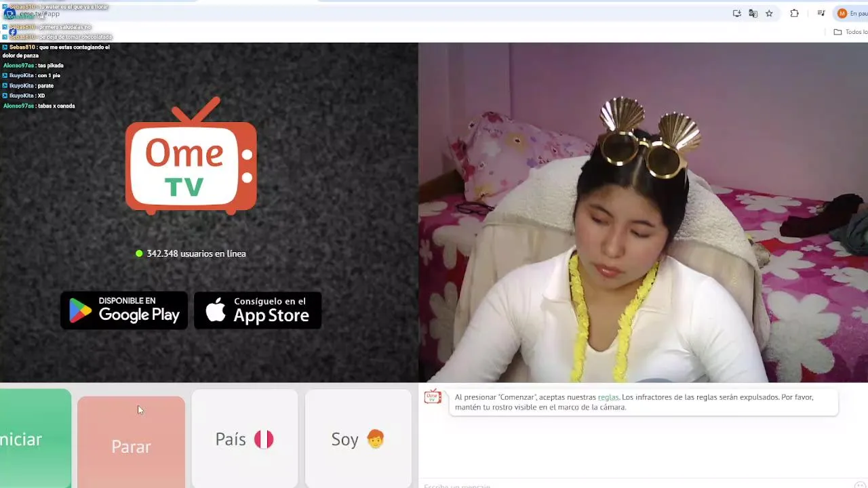Bookmark this page with the star icon
Viewport: 868px width, 488px height.
[769, 14]
